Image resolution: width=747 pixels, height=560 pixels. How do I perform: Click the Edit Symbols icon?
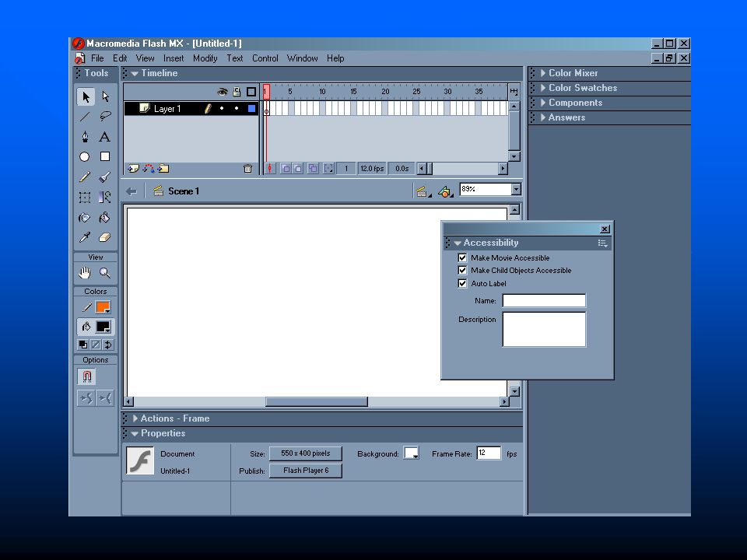(x=445, y=191)
